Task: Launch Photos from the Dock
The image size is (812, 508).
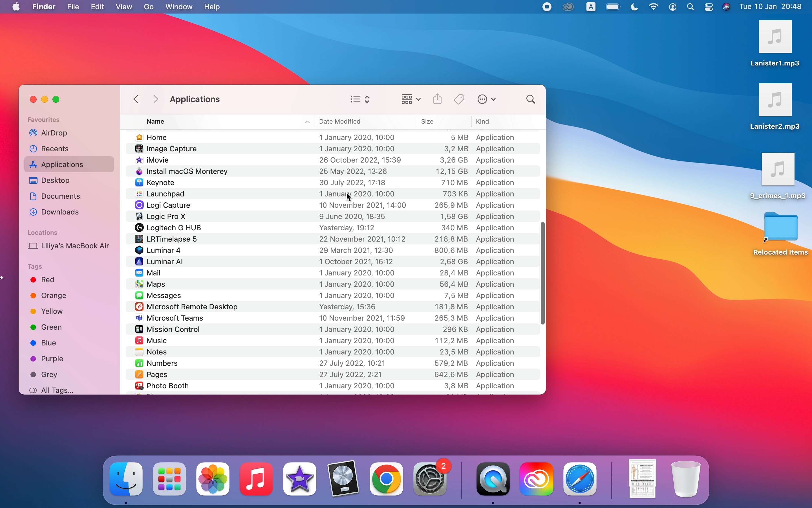Action: (x=213, y=479)
